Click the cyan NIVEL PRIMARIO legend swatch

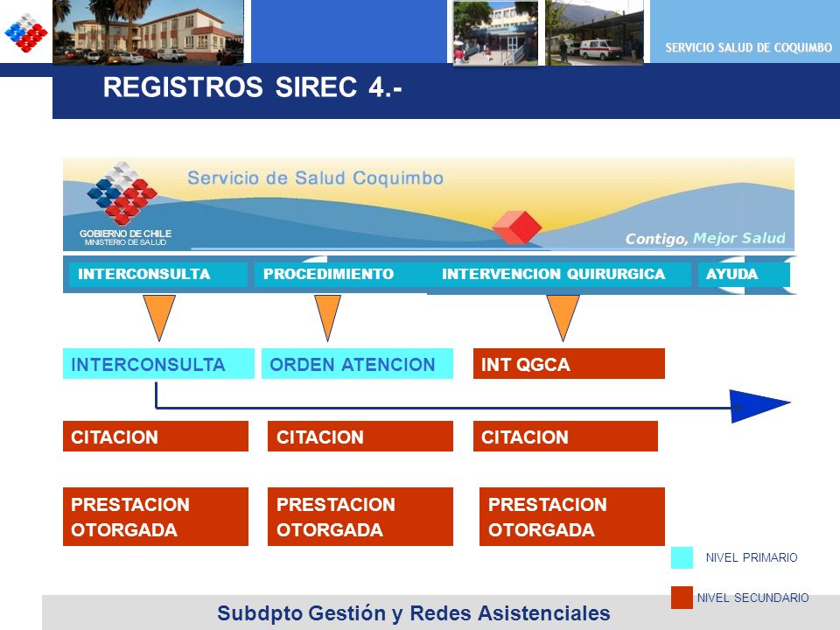coord(682,557)
